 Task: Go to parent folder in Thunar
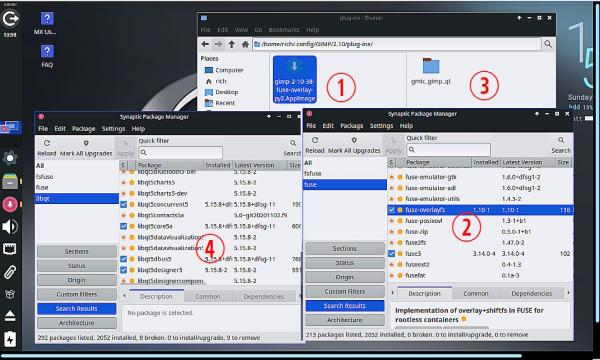click(232, 44)
